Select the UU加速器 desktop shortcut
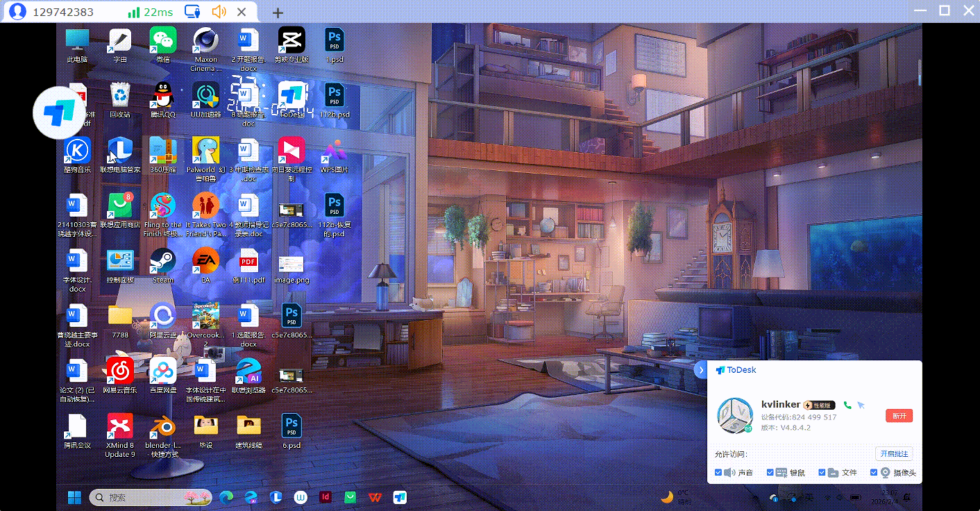The height and width of the screenshot is (511, 980). [x=206, y=99]
